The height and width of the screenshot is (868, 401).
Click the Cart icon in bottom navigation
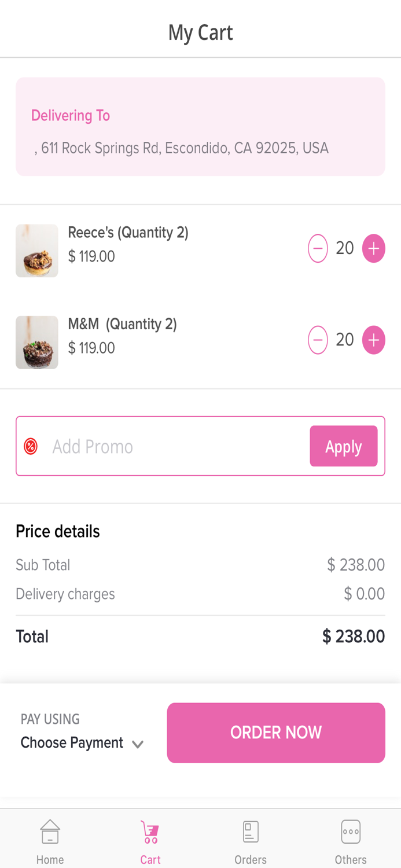[150, 831]
